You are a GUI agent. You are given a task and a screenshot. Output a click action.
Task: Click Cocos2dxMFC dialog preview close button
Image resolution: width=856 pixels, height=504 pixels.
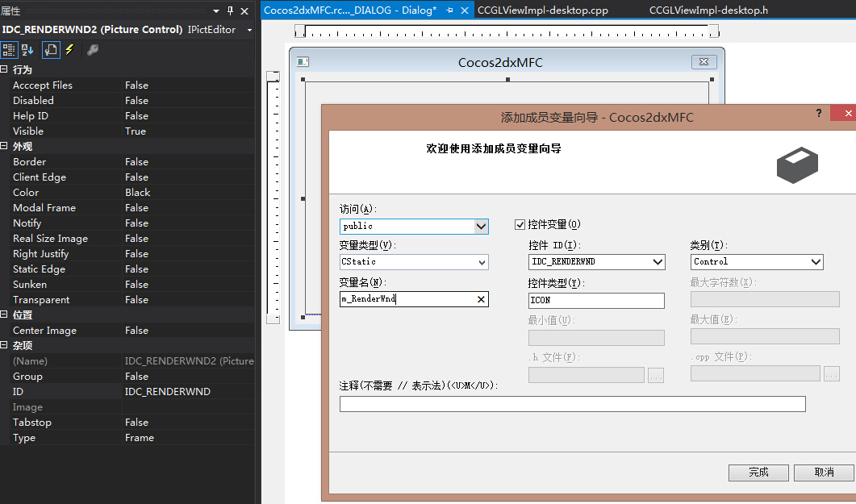704,61
